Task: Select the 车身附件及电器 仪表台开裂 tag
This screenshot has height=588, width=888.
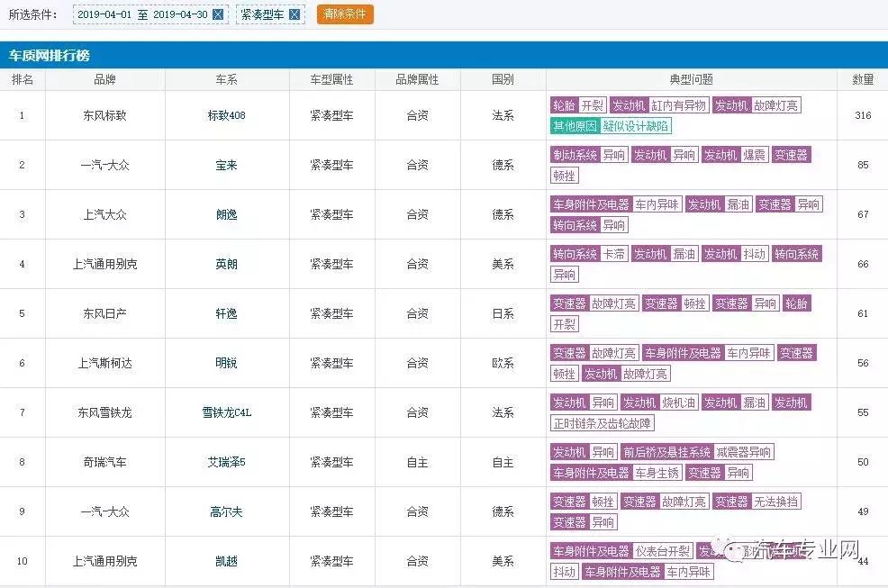Action: 621,551
